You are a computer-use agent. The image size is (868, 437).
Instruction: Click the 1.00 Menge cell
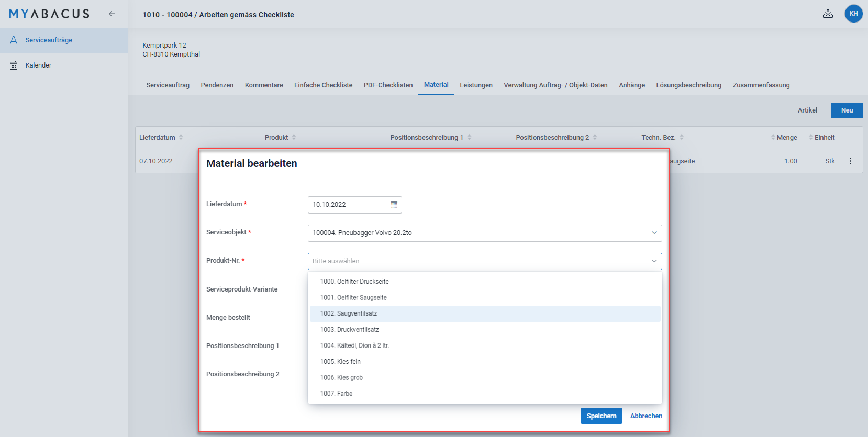[791, 161]
